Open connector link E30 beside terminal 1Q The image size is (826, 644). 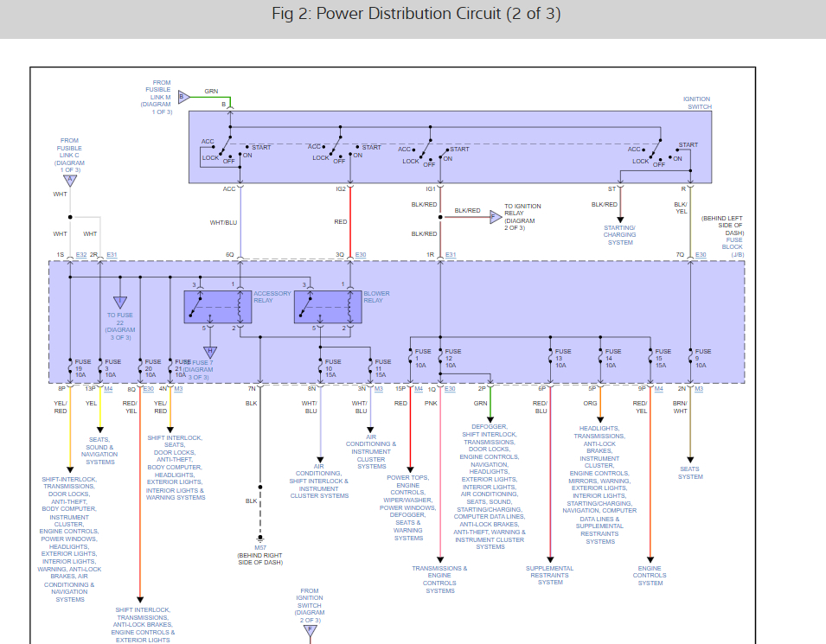click(x=450, y=389)
